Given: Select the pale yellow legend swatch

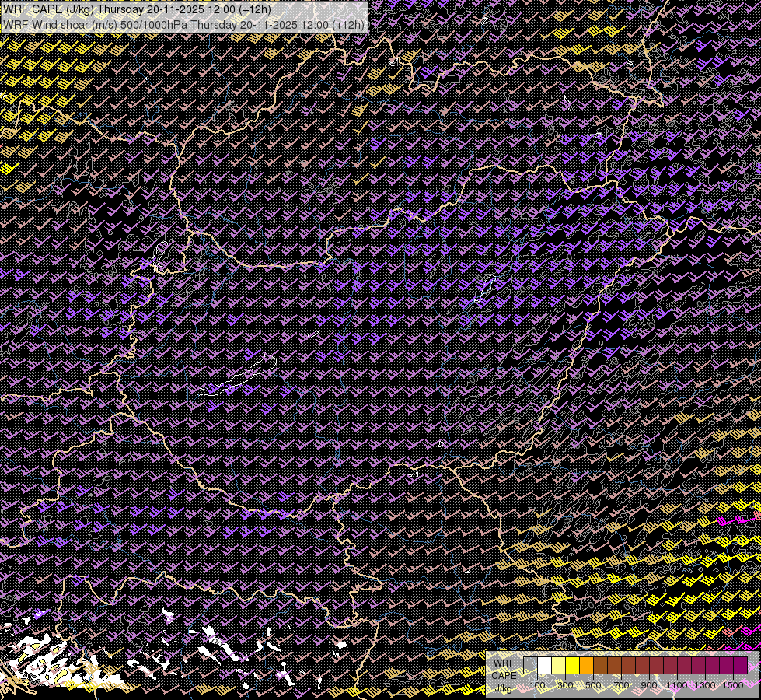Looking at the screenshot, I should point(559,666).
